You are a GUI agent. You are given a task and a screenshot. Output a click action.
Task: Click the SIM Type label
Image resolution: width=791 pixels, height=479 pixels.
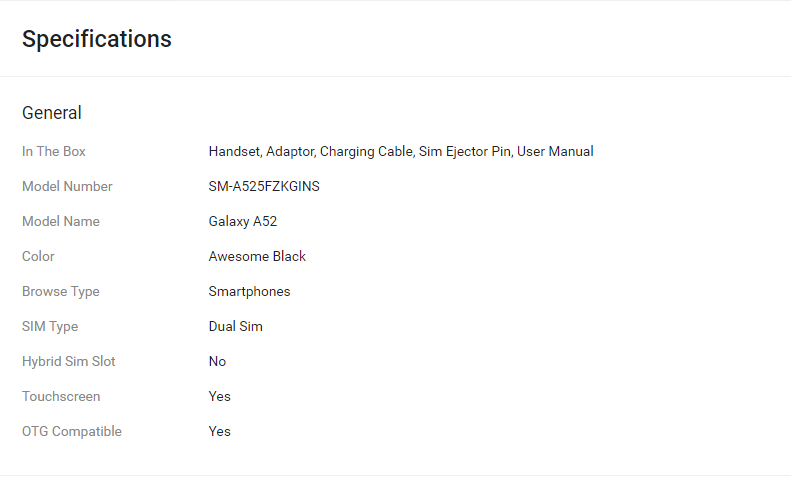(50, 326)
